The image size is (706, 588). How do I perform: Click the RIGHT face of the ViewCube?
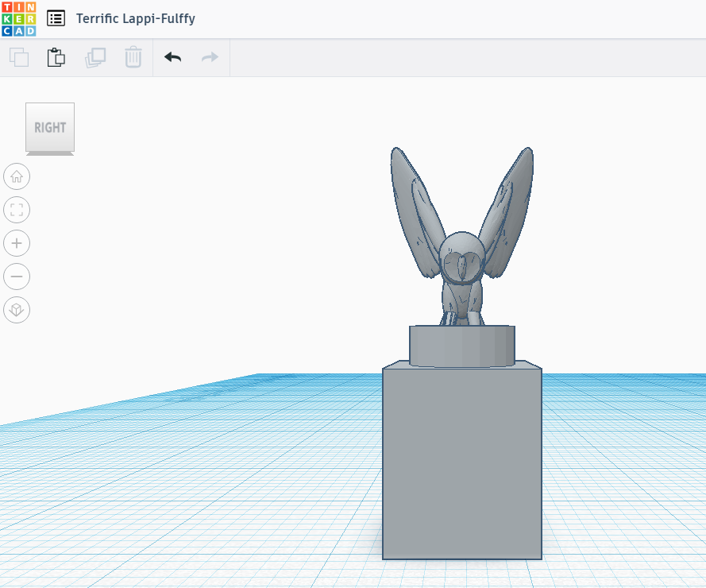(x=49, y=127)
